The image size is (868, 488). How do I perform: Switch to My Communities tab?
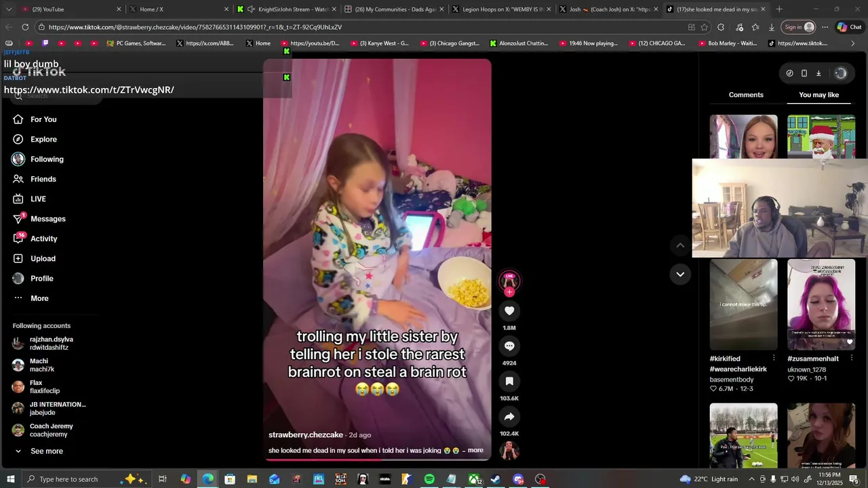coord(394,9)
